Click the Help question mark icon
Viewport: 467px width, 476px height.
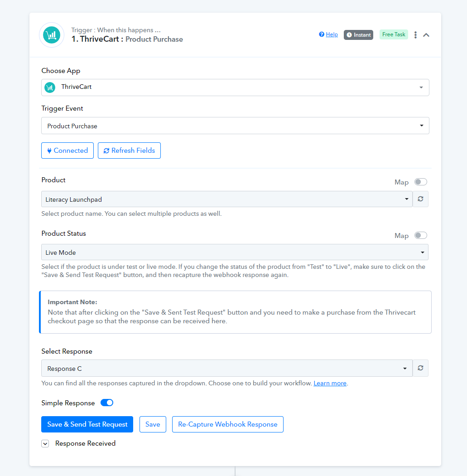322,34
